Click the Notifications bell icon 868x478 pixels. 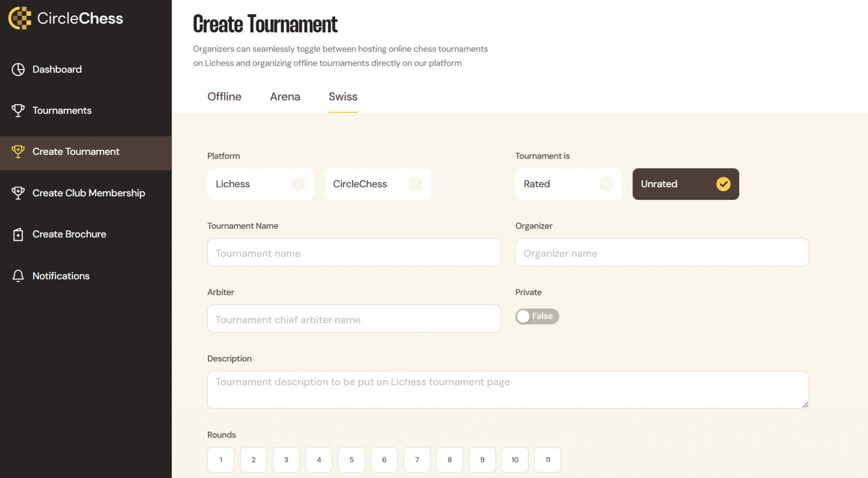18,276
